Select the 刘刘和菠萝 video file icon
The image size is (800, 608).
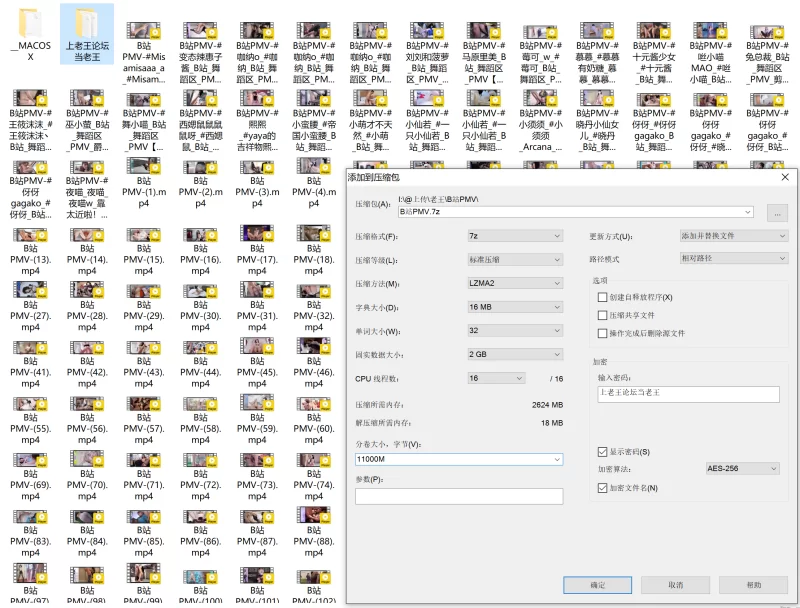427,31
